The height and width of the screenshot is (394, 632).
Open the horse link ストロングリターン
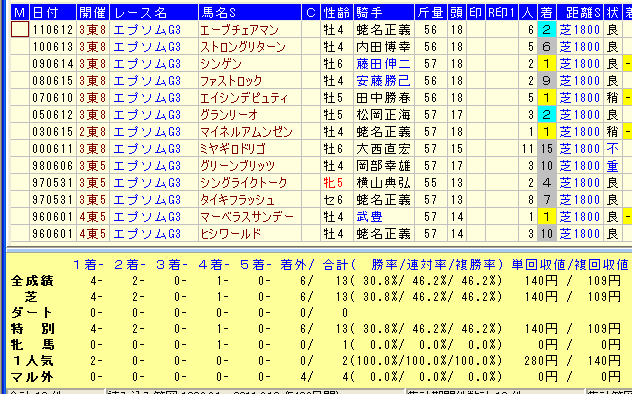243,47
